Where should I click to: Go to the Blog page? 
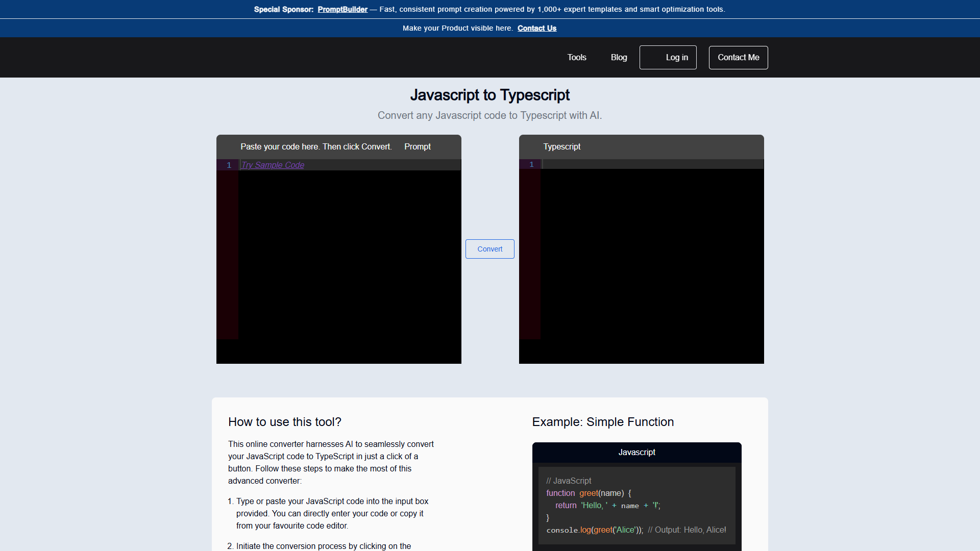coord(619,57)
